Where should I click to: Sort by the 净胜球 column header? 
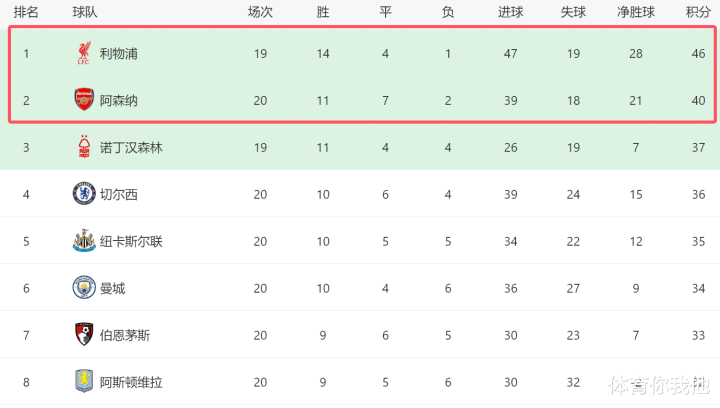[x=636, y=12]
